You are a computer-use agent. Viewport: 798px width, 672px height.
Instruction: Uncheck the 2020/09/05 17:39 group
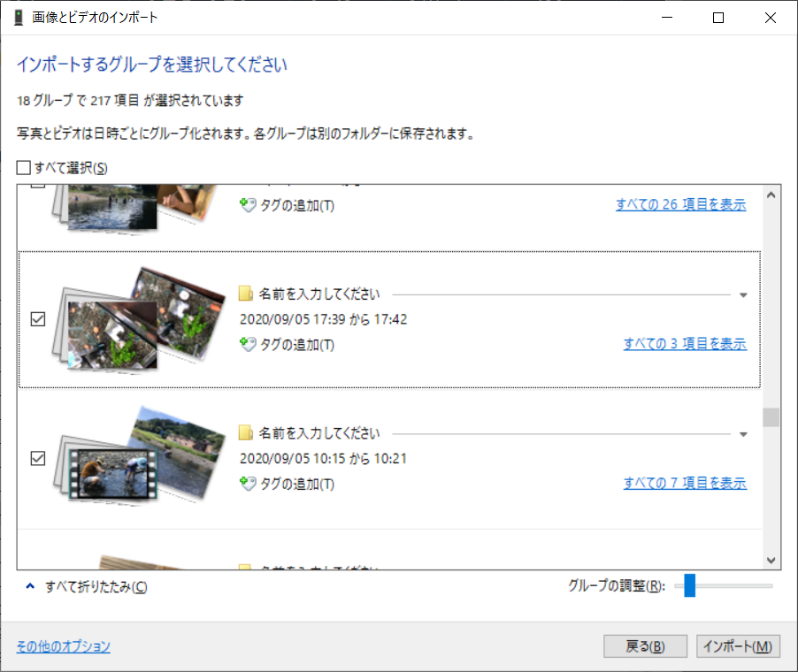tap(38, 319)
